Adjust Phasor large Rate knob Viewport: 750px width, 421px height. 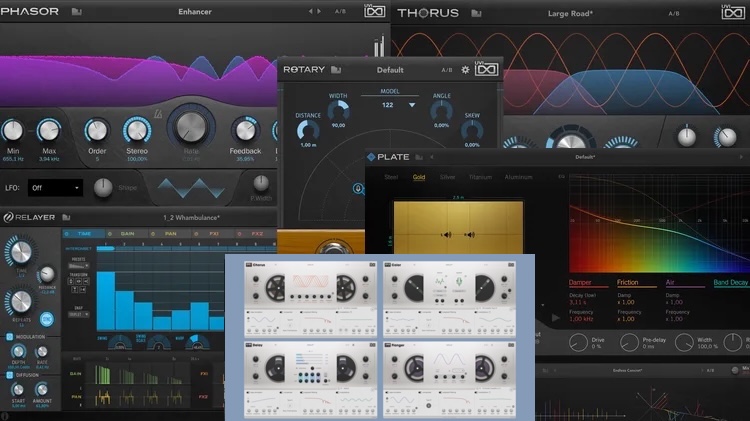(x=191, y=126)
